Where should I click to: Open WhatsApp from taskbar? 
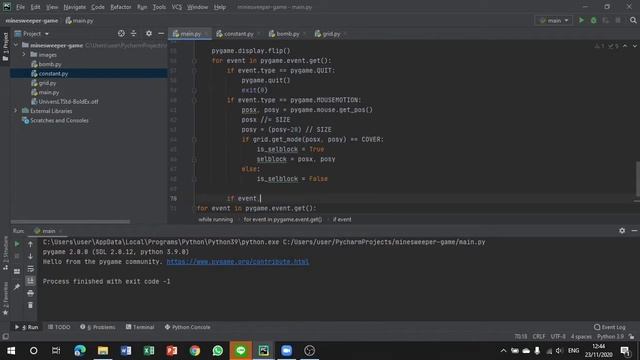tap(218, 351)
